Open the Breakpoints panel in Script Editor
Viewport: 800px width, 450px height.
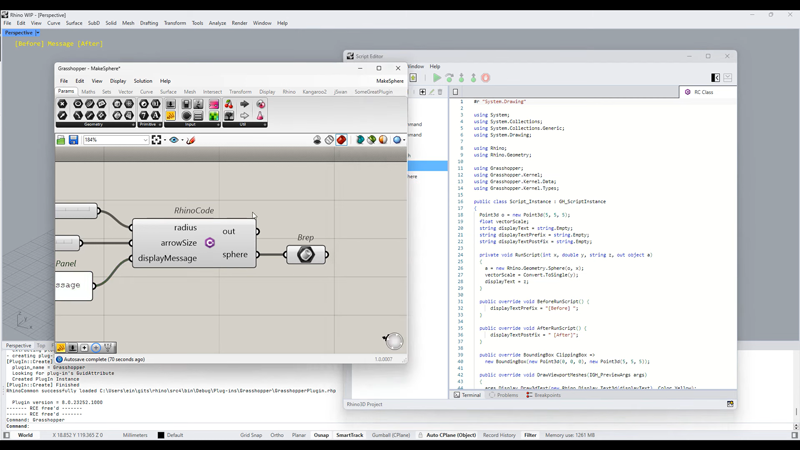[543, 395]
